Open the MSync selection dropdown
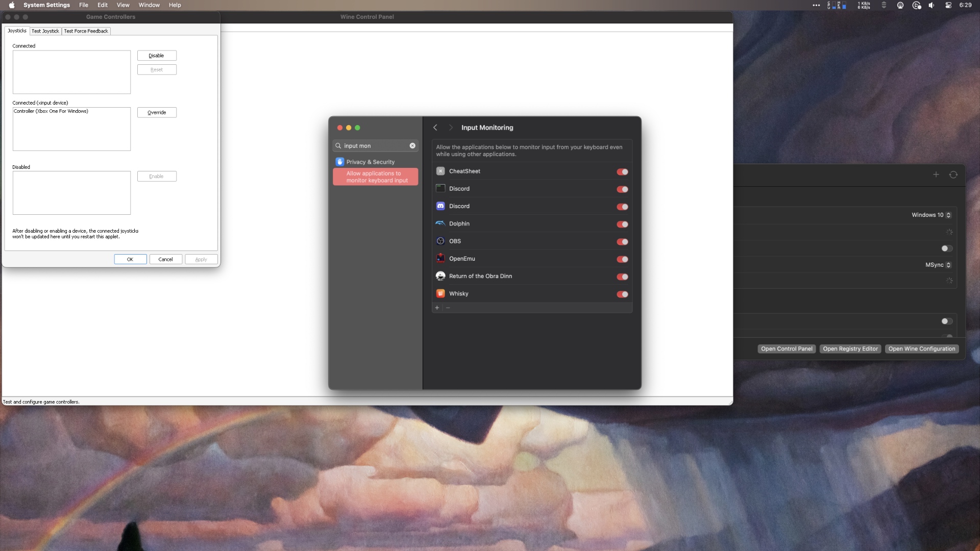Screen dimensions: 980x551 coord(948,265)
